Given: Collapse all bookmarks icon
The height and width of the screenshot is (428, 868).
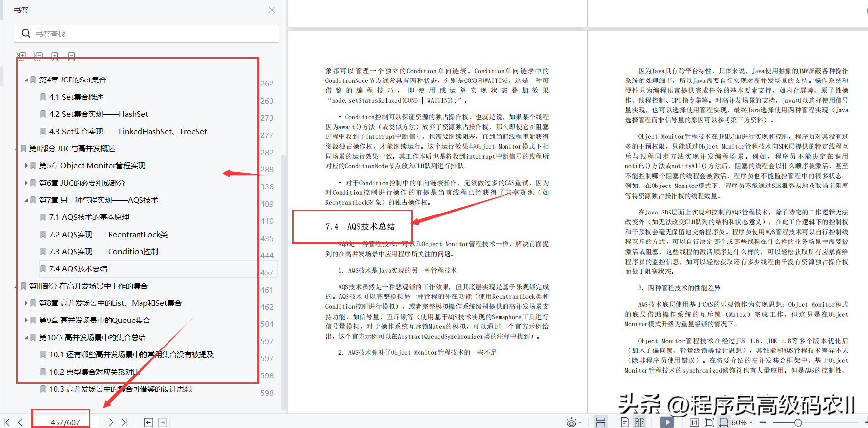Looking at the screenshot, I should click(38, 56).
